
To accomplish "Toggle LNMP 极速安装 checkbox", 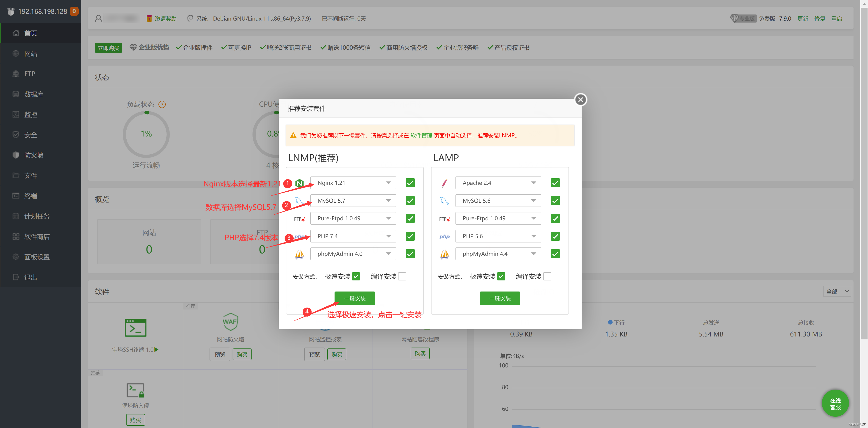I will pyautogui.click(x=356, y=276).
